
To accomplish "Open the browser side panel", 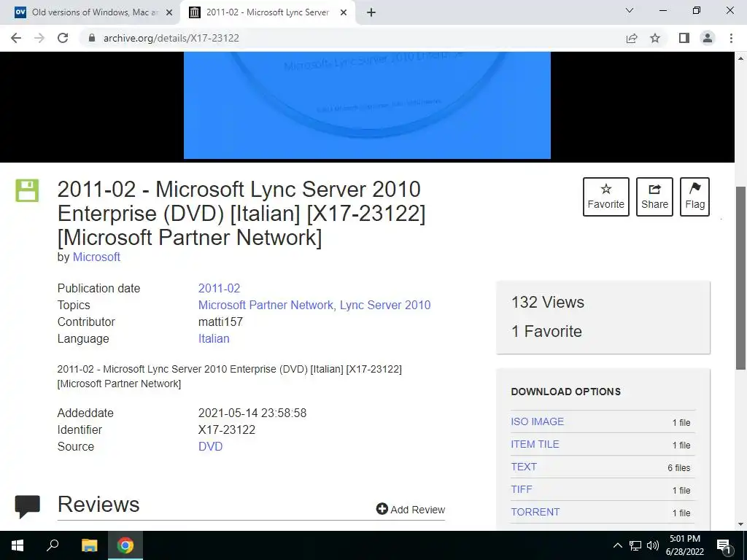I will point(684,38).
